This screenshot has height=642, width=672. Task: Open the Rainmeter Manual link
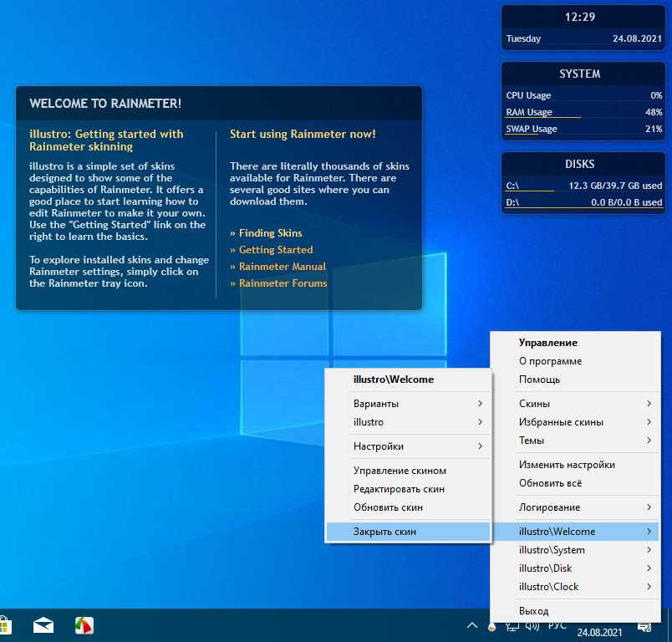click(x=282, y=267)
